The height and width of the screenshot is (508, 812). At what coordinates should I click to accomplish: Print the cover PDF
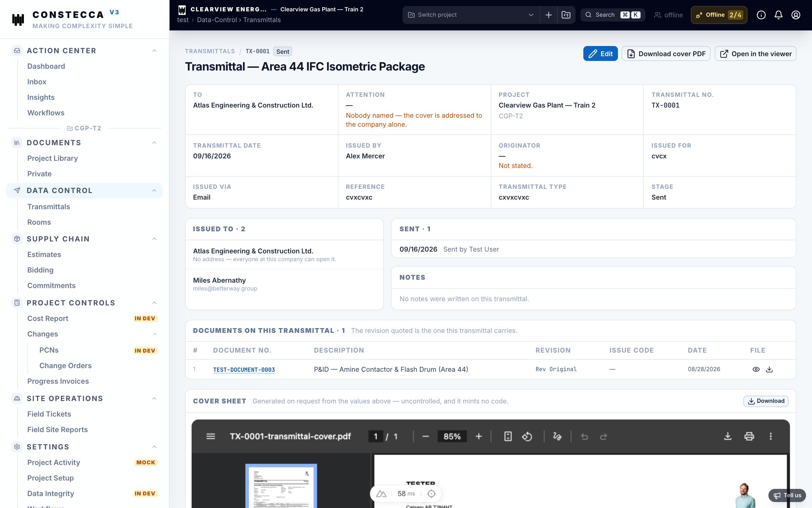749,436
